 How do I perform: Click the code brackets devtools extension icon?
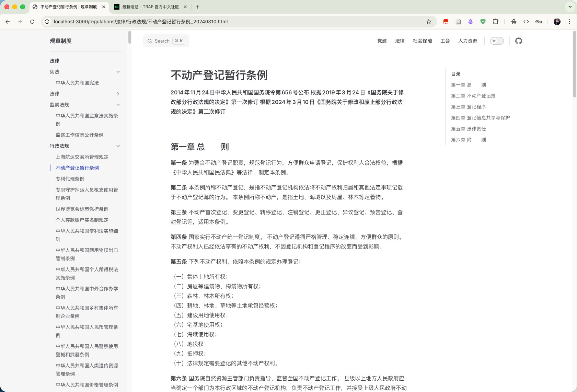pyautogui.click(x=526, y=22)
